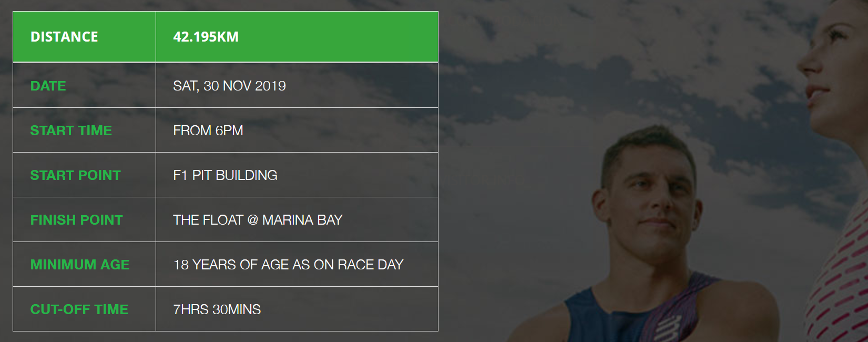The width and height of the screenshot is (868, 342).
Task: Select the SAT, 30 NOV 2019 text
Action: tap(229, 86)
